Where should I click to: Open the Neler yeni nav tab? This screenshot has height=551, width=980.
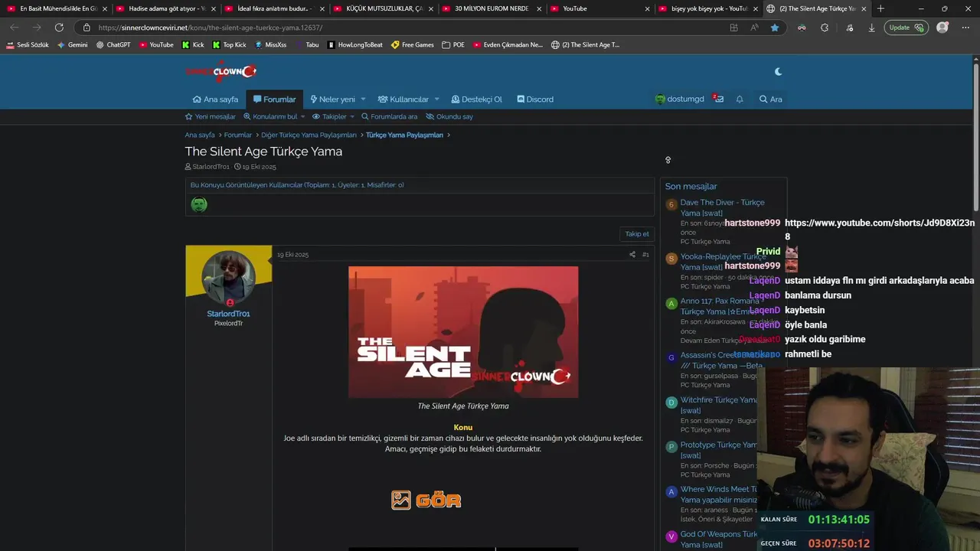[x=332, y=99]
